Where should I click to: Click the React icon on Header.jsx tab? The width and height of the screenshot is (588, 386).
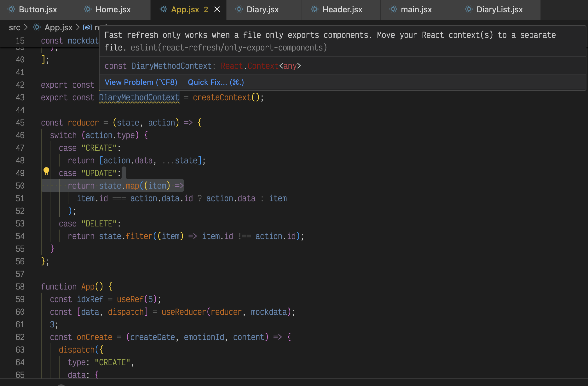point(315,9)
